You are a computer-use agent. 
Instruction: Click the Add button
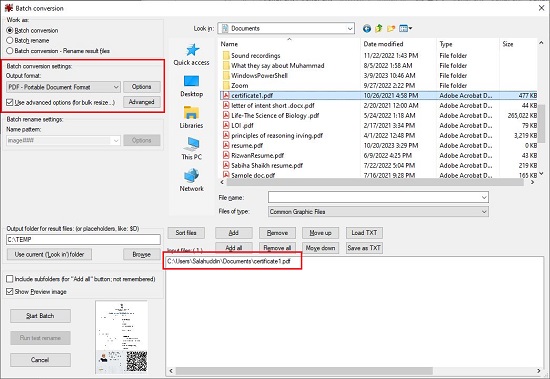click(234, 233)
